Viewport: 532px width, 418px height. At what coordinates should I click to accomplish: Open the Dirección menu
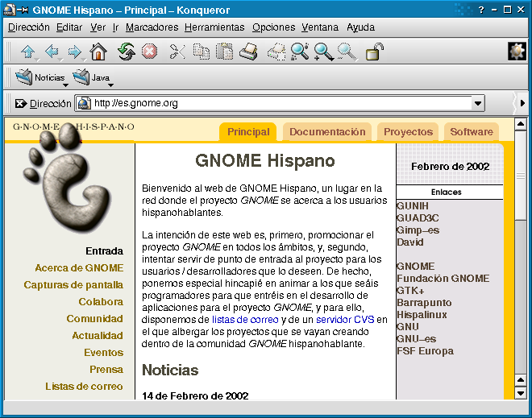tap(29, 27)
